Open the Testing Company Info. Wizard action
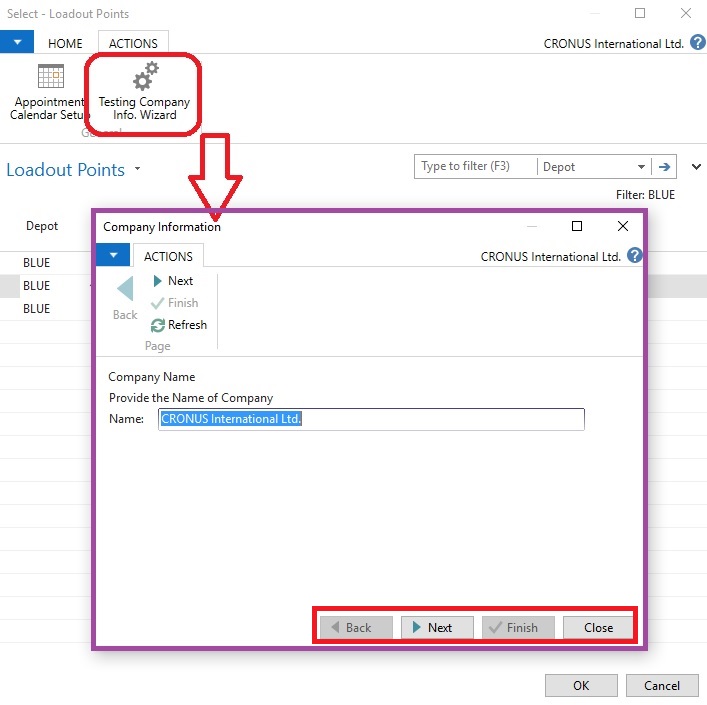The height and width of the screenshot is (705, 707). tap(144, 93)
